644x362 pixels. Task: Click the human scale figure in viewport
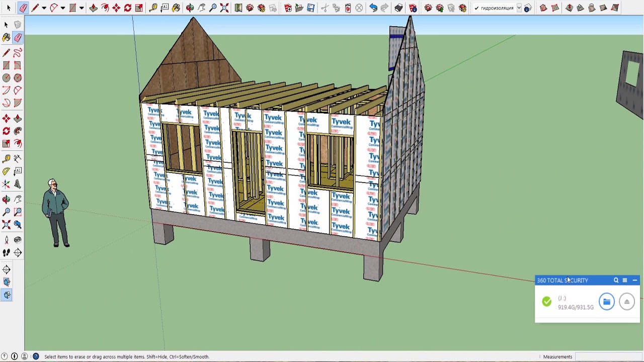(55, 213)
